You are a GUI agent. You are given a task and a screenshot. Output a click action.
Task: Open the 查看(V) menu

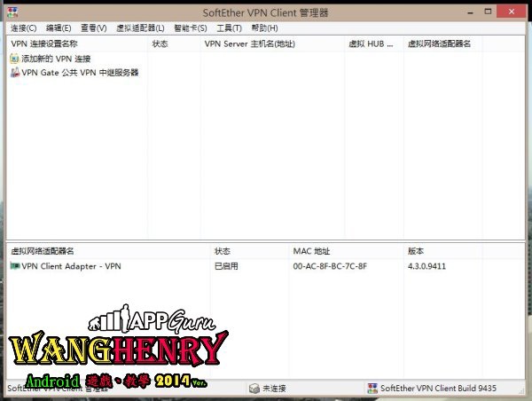[x=94, y=28]
